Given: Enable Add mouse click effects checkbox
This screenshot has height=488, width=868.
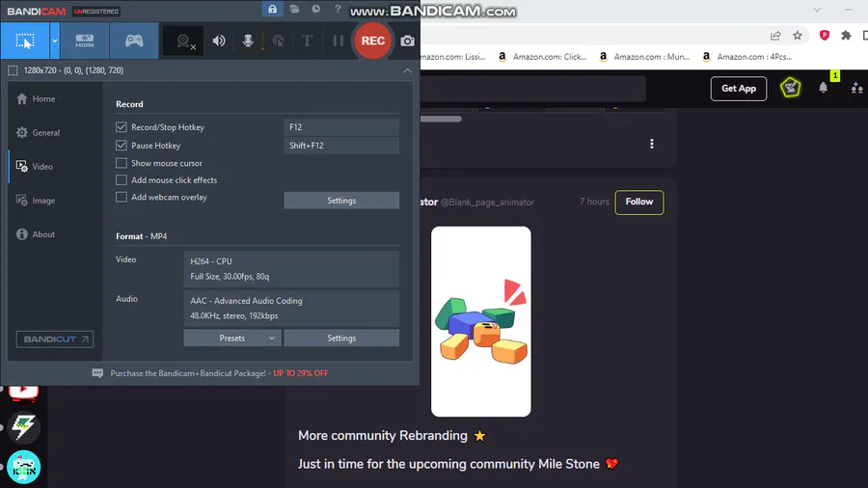Looking at the screenshot, I should (122, 179).
